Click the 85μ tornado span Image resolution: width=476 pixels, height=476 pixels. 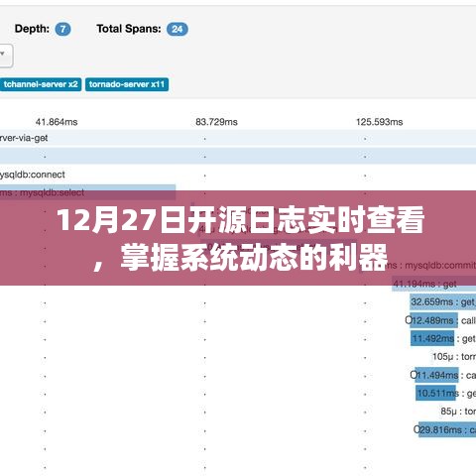tap(458, 412)
